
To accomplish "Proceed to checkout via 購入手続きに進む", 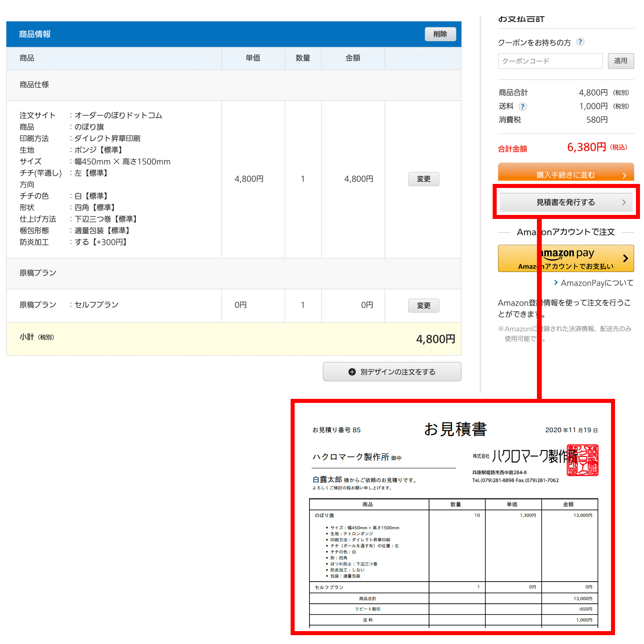I will (x=566, y=174).
